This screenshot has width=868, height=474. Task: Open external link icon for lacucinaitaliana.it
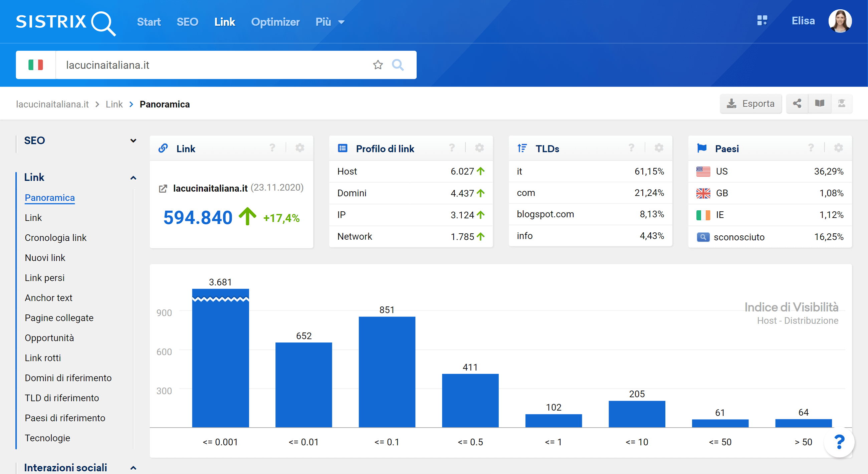point(163,189)
